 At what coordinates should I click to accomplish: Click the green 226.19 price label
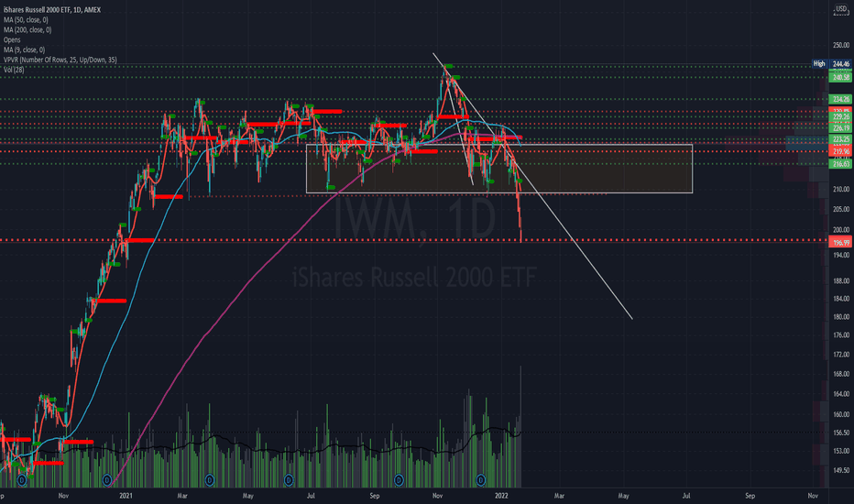pyautogui.click(x=840, y=128)
